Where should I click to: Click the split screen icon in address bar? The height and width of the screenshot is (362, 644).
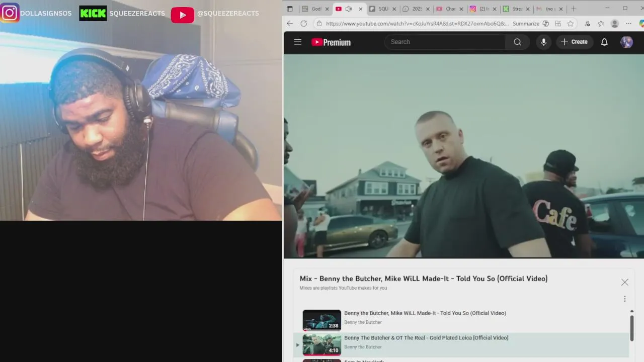click(x=558, y=24)
